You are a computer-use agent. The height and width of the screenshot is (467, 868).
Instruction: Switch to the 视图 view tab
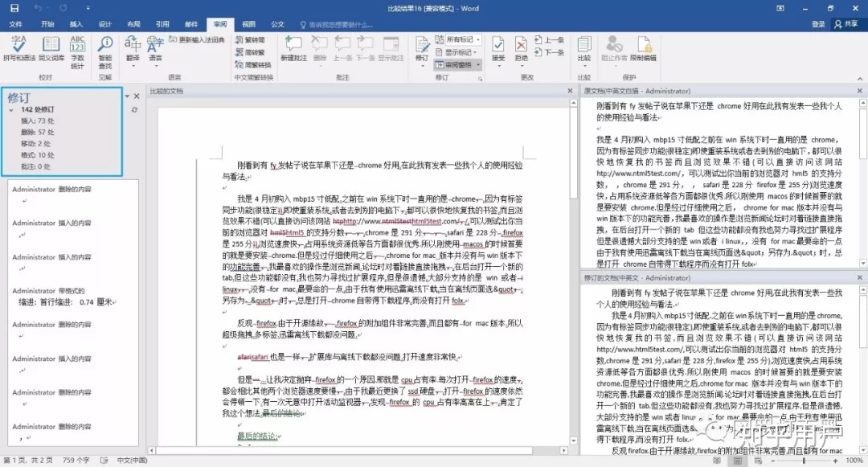click(249, 24)
